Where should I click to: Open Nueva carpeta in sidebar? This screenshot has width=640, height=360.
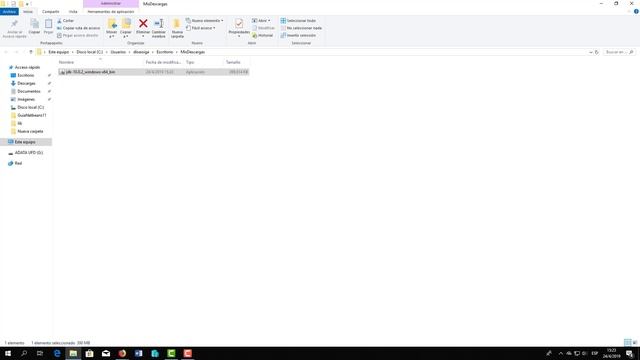pos(30,131)
